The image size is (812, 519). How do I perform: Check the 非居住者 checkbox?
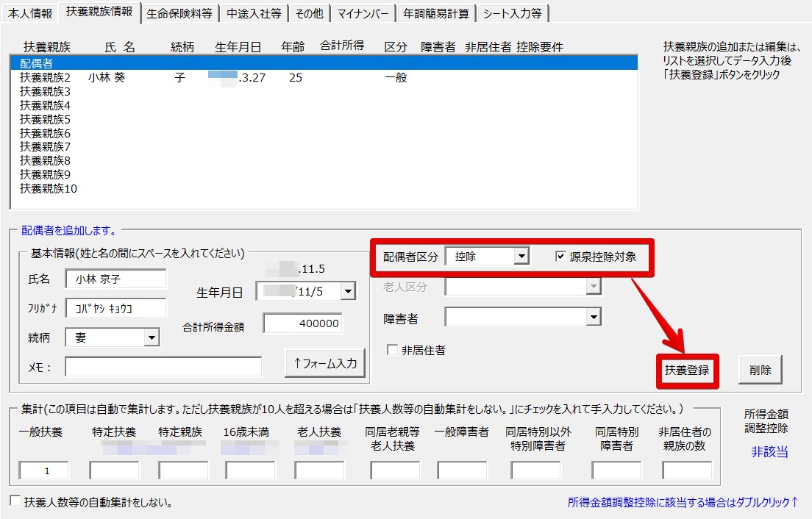tap(393, 351)
